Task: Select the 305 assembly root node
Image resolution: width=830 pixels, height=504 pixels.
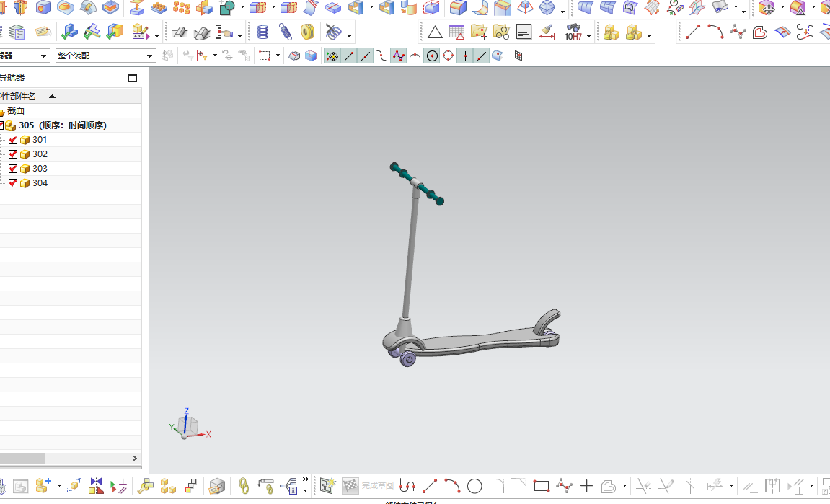Action: pos(63,125)
